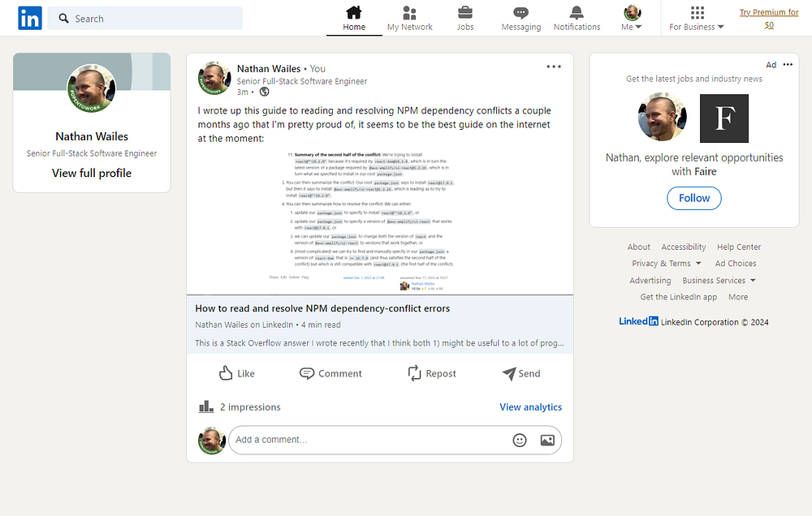Follow Faire
812x516 pixels.
point(694,198)
